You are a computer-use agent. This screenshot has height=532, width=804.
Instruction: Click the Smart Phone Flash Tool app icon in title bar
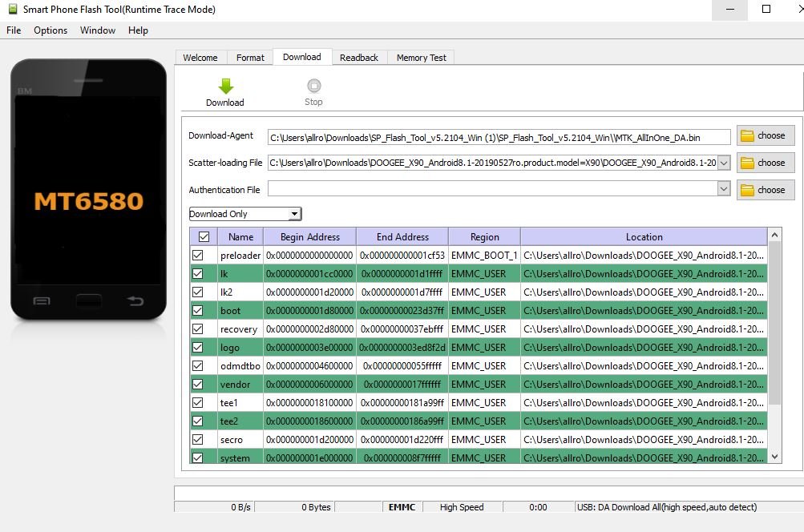click(13, 9)
